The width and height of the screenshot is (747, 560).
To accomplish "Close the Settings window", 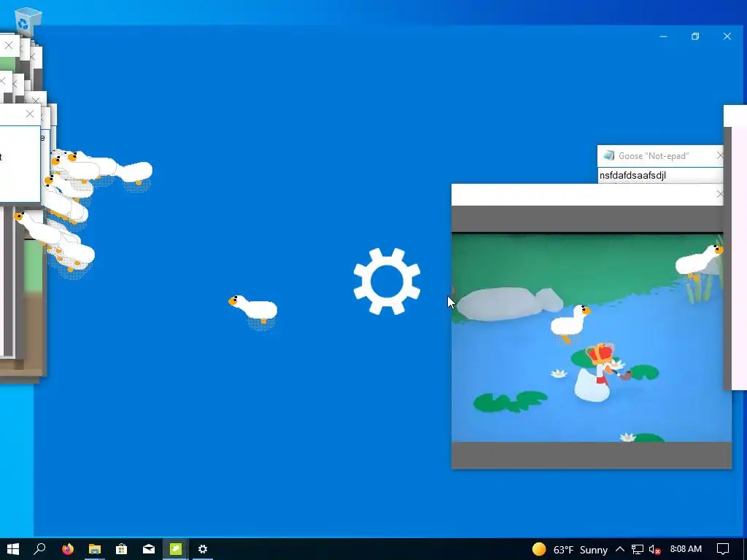I will tap(727, 36).
